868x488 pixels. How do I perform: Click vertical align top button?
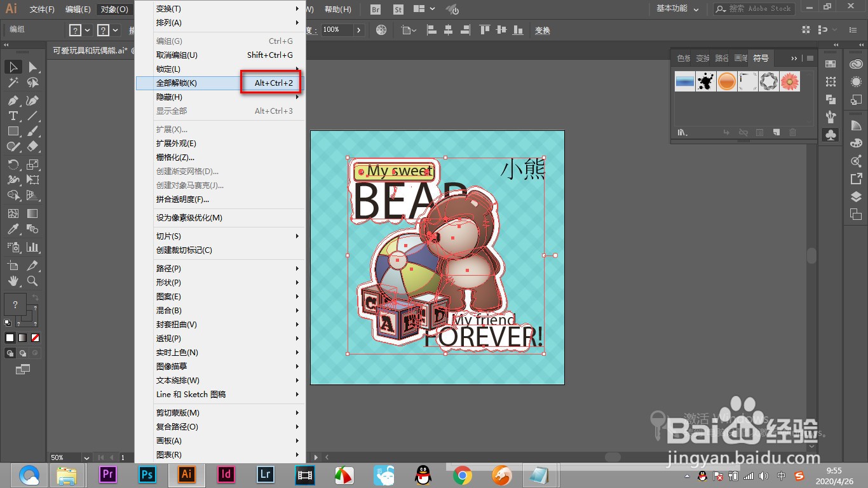485,30
